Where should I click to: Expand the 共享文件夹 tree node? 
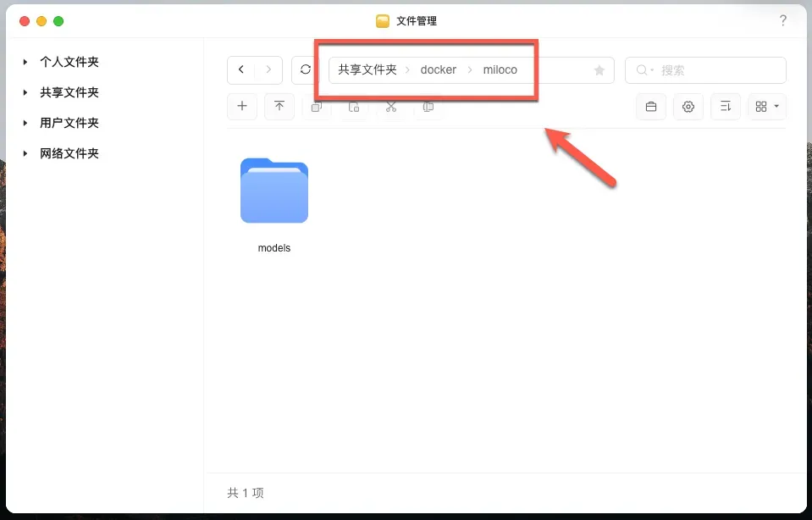pos(26,92)
